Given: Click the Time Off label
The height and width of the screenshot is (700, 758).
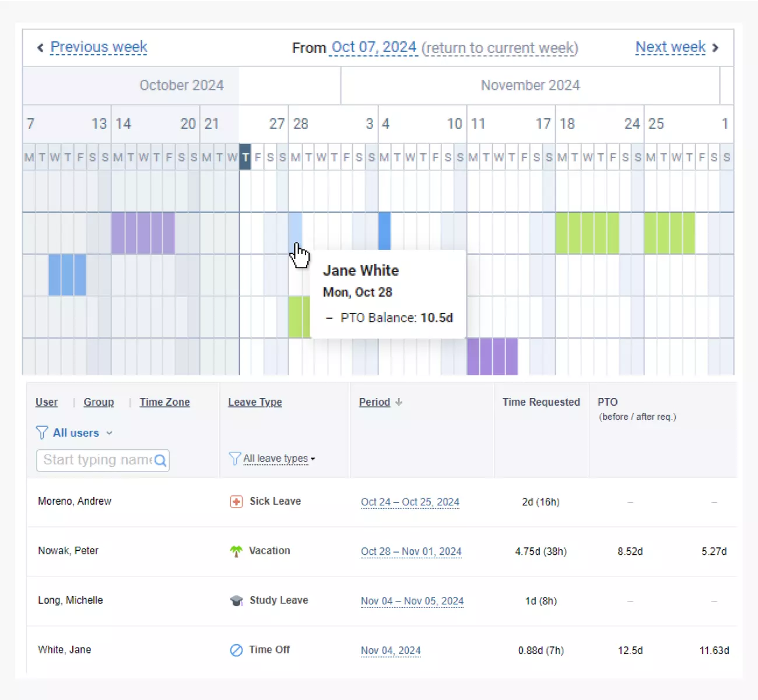Looking at the screenshot, I should (x=269, y=650).
